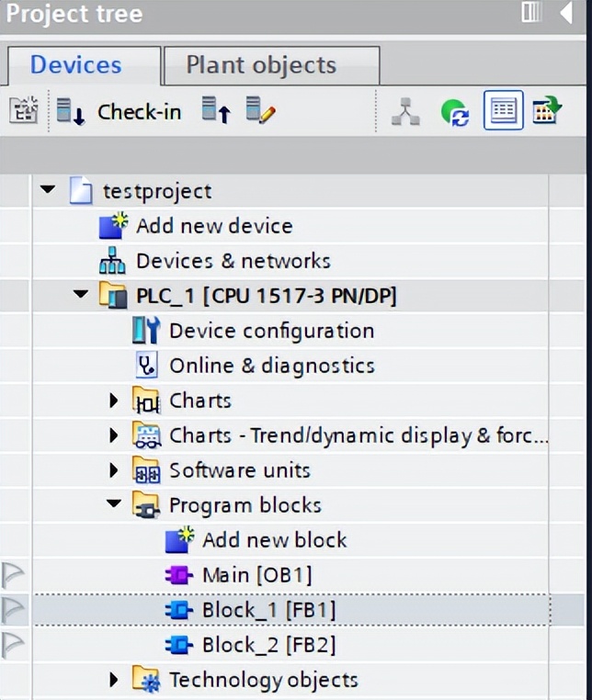Click the green refresh toolbar icon

[454, 112]
